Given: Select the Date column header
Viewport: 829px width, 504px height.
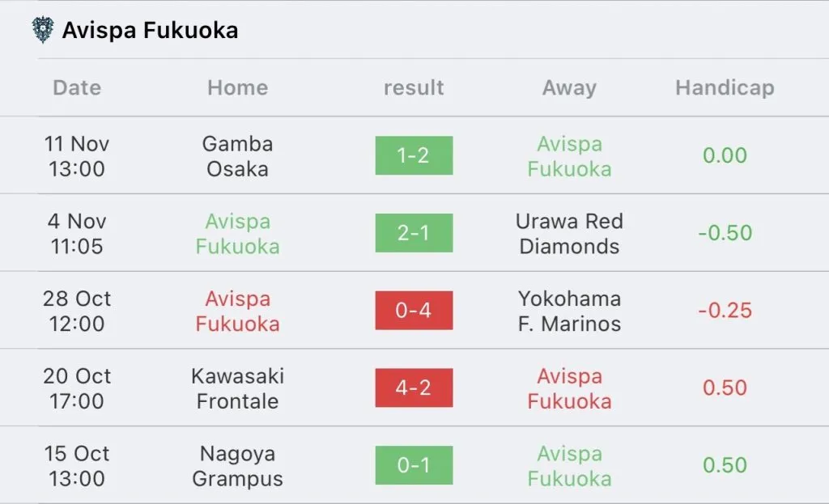Looking at the screenshot, I should [77, 87].
